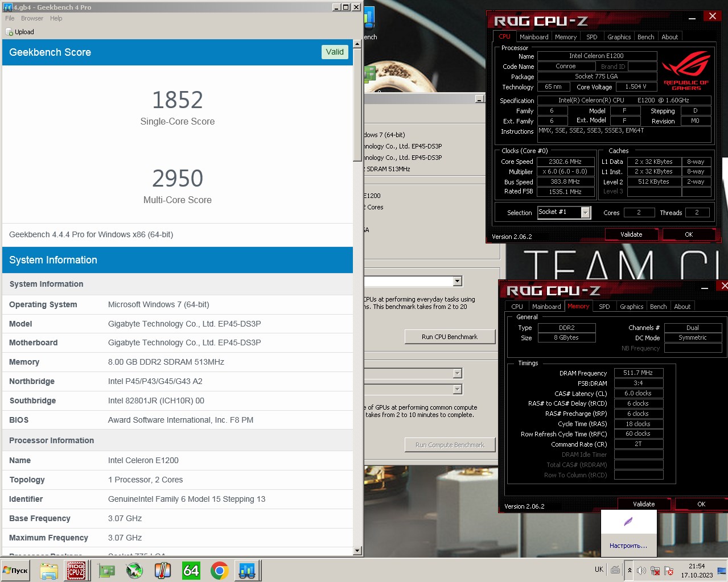The width and height of the screenshot is (728, 582).
Task: Launch the thermometer temperature monitor taskbar icon
Action: (x=163, y=571)
